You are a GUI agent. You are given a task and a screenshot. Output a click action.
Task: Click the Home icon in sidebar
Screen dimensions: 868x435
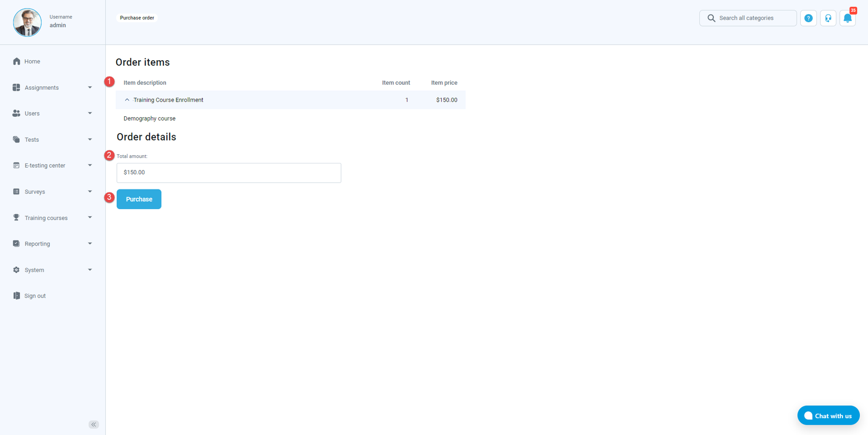click(16, 61)
